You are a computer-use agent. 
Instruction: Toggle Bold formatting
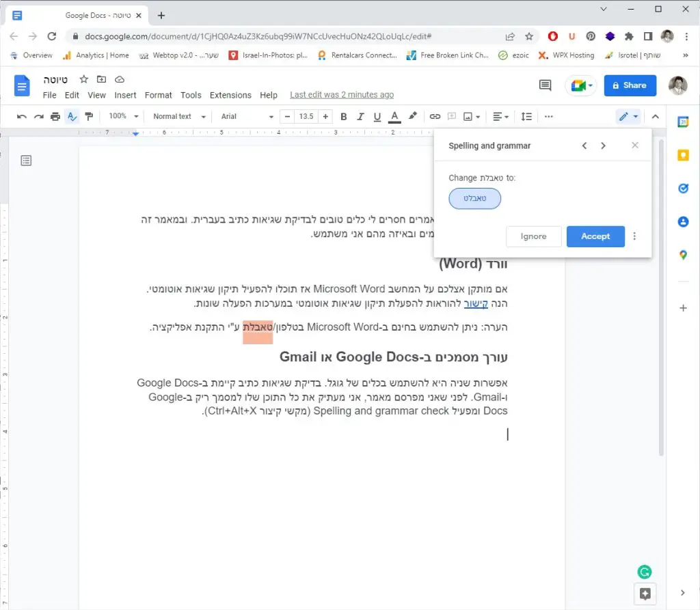pos(343,116)
